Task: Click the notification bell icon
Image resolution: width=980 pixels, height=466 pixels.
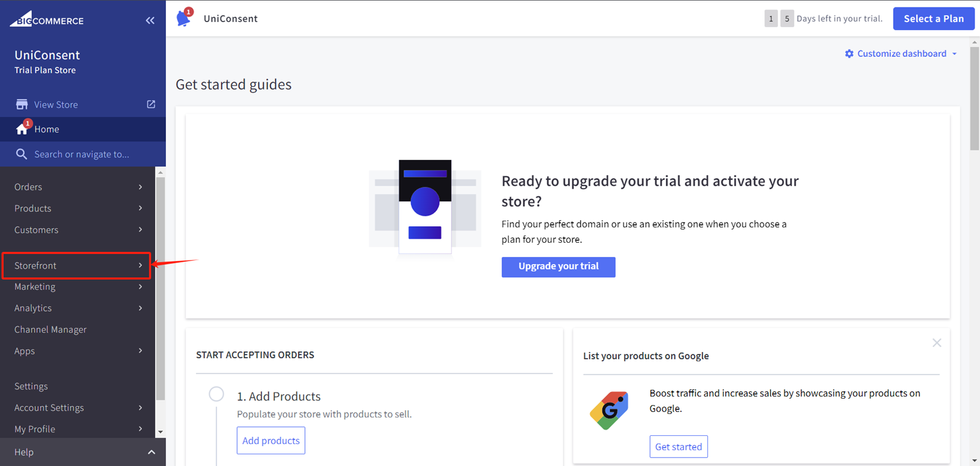Action: pyautogui.click(x=184, y=18)
